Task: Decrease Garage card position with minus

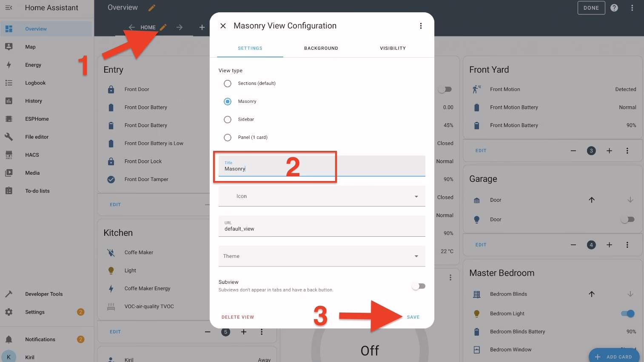Action: (x=573, y=245)
